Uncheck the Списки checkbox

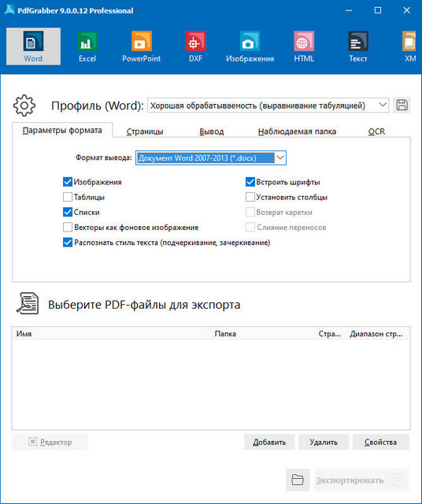[68, 212]
